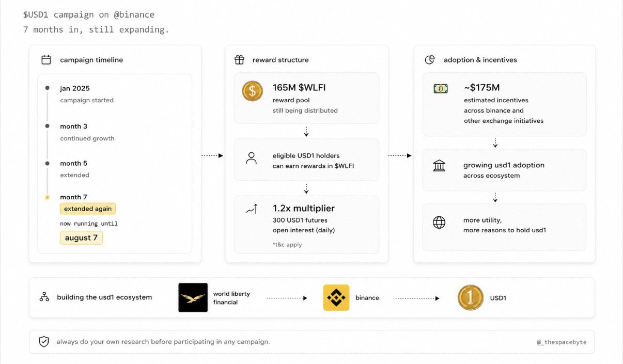This screenshot has height=364, width=623.
Task: Click the yellow 'extended again' badge
Action: click(88, 209)
